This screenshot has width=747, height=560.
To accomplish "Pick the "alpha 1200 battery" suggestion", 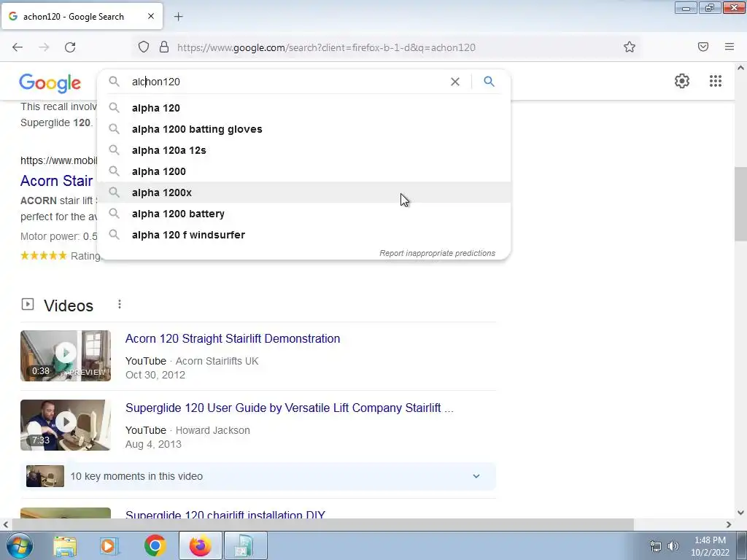I will point(304,214).
